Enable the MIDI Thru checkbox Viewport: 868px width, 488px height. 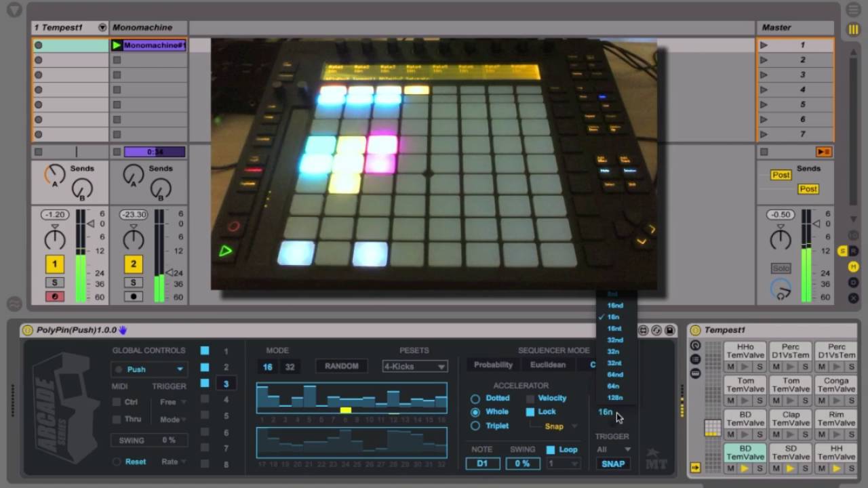[x=117, y=420]
